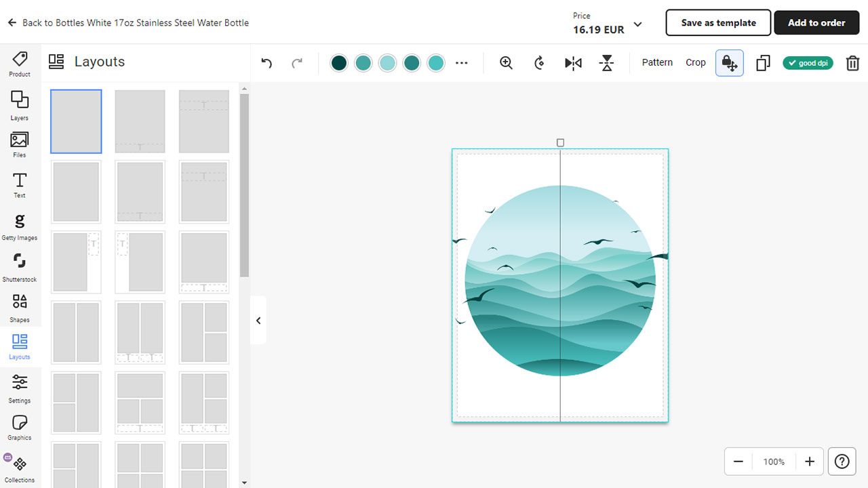Pick the fourth deep teal swatch
Viewport: 868px width, 488px height.
412,63
